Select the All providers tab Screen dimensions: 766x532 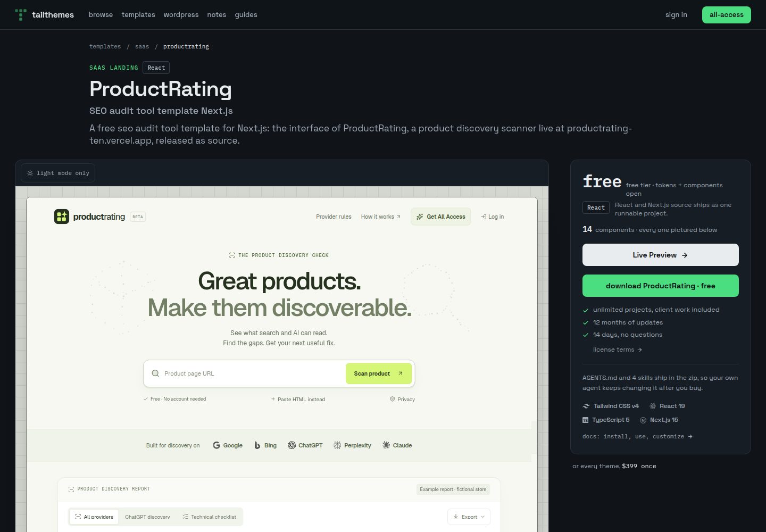pos(94,517)
